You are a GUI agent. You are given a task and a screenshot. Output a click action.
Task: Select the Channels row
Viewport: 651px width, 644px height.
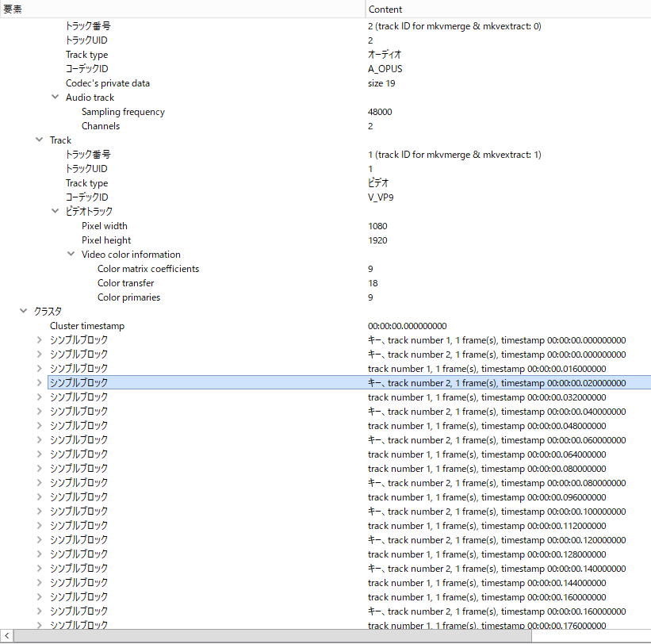tap(101, 126)
